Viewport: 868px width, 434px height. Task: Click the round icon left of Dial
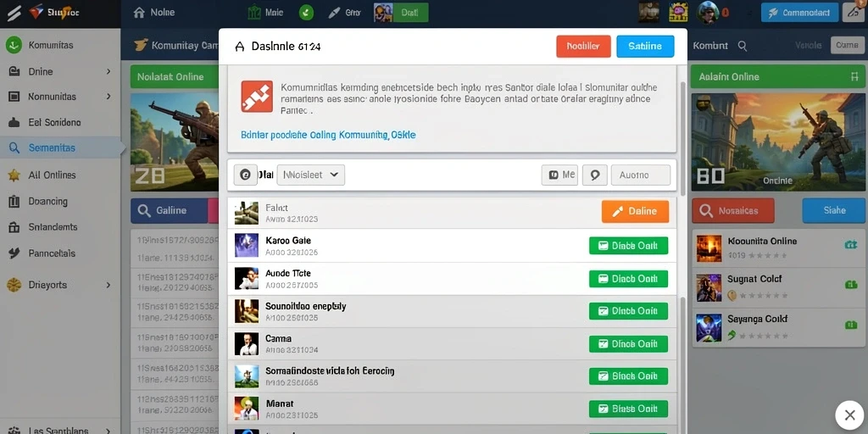pos(245,175)
